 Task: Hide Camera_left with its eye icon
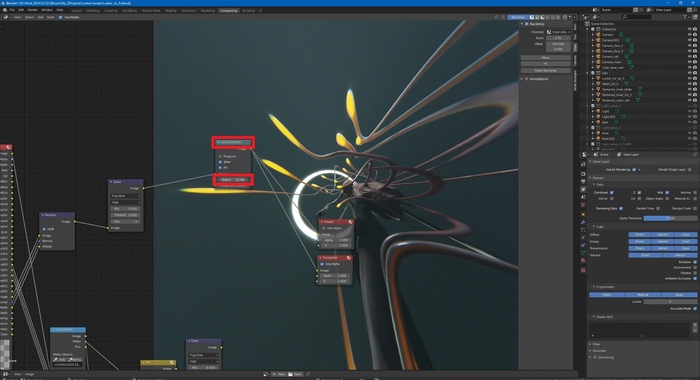click(x=690, y=56)
